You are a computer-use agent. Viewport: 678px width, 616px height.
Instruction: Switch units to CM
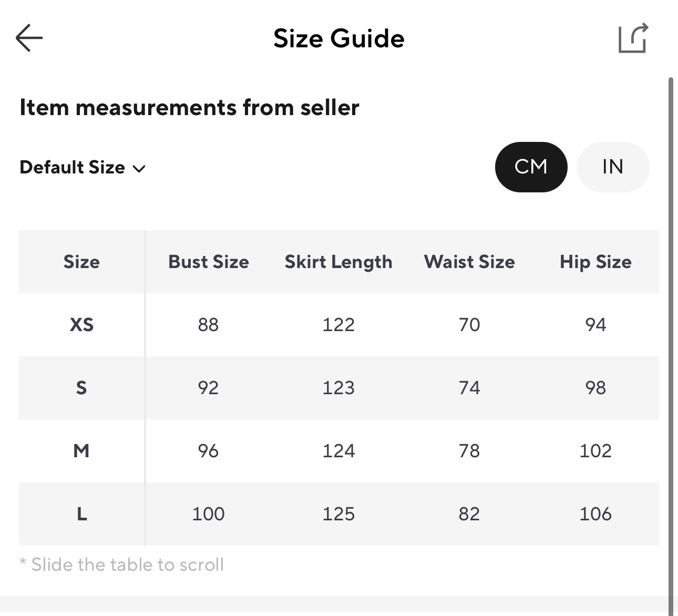[x=531, y=167]
